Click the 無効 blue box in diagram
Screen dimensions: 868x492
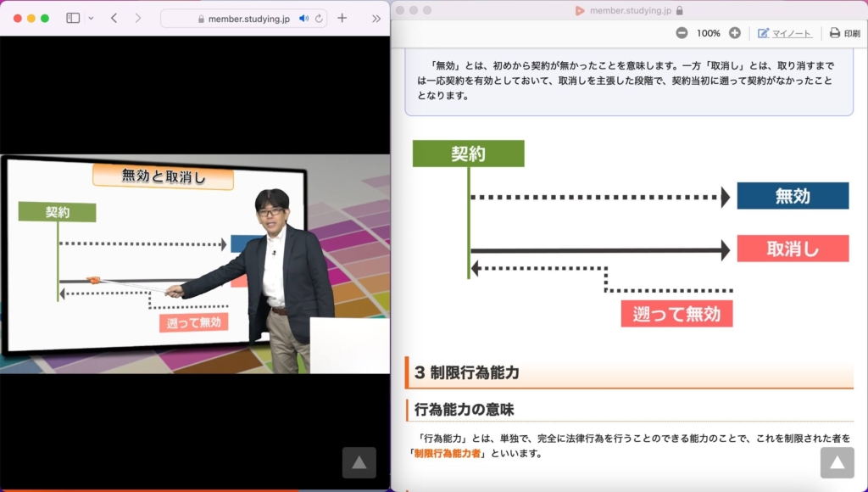[x=793, y=196]
